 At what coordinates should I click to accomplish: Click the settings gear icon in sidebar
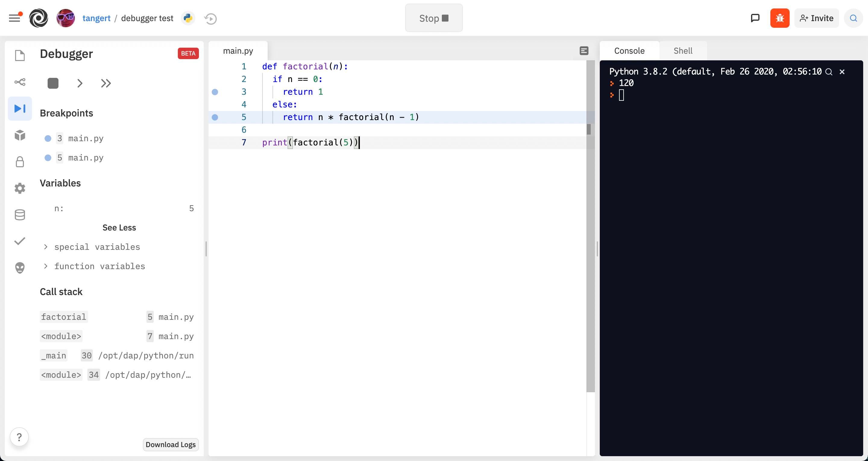19,187
